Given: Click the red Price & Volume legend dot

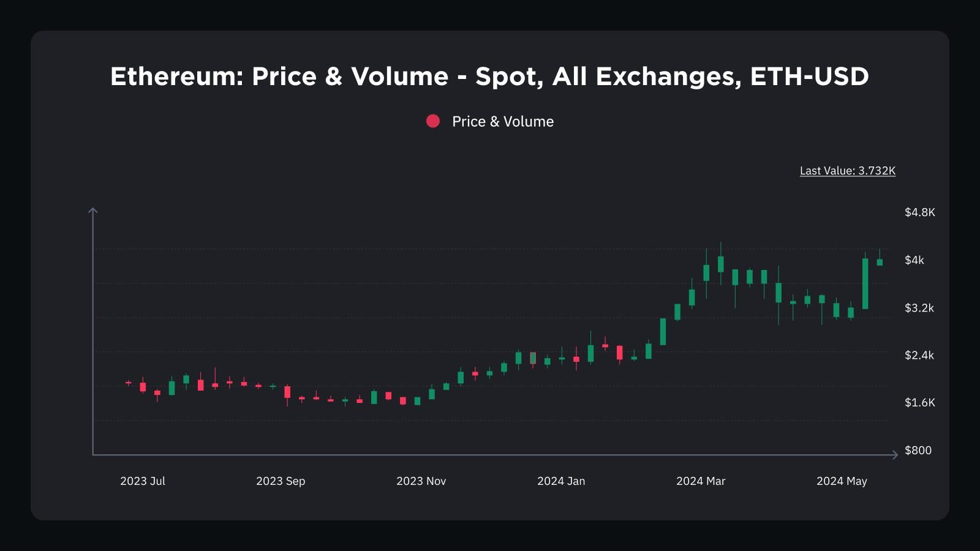Looking at the screenshot, I should (x=433, y=121).
